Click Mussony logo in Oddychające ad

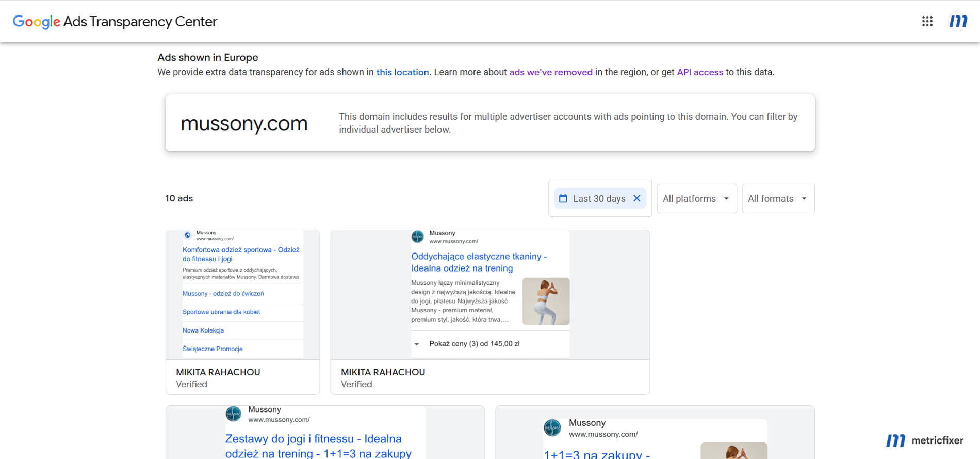click(x=417, y=236)
